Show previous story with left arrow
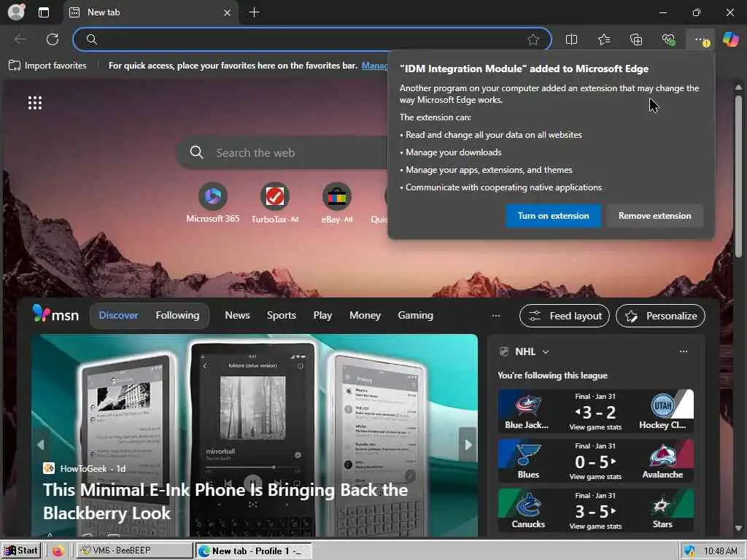Screen dimensions: 747x560 pyautogui.click(x=41, y=445)
